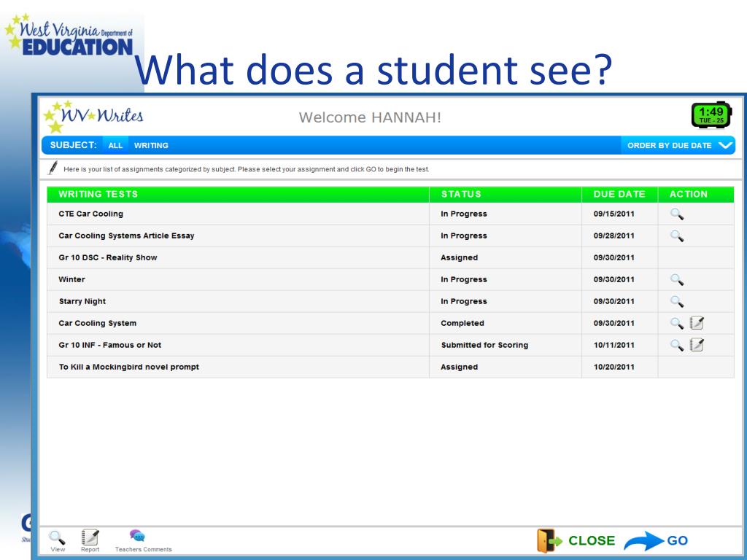Select the Gr 10 INF - Famous or Not assignment
747x560 pixels.
pyautogui.click(x=391, y=345)
